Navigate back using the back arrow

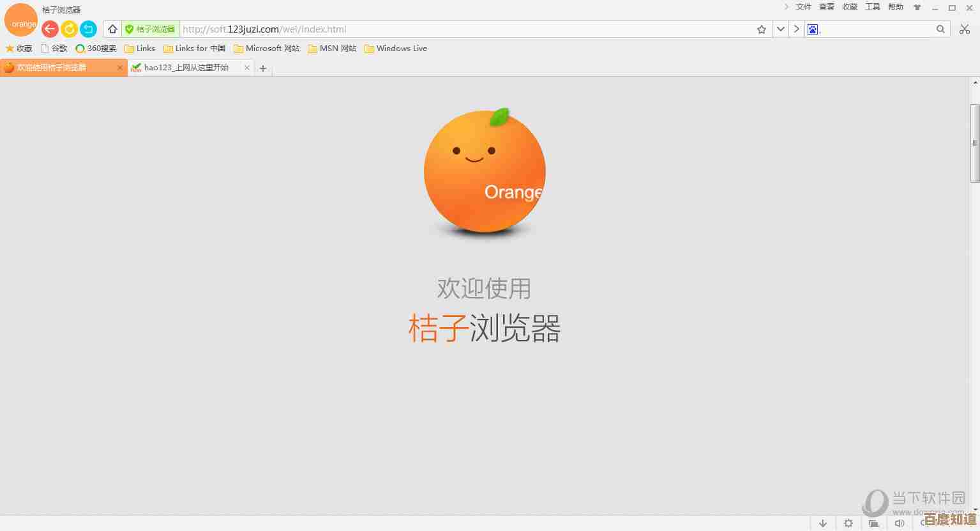(50, 29)
